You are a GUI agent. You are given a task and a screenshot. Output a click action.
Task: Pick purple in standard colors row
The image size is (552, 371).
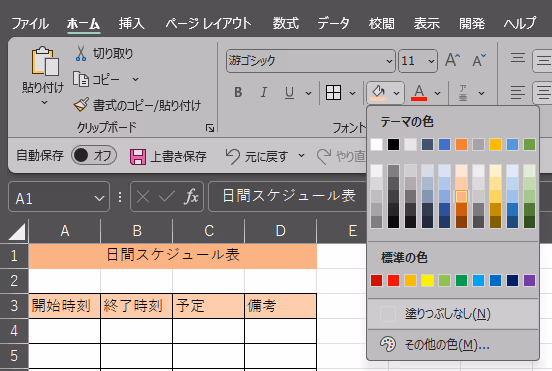coord(529,281)
